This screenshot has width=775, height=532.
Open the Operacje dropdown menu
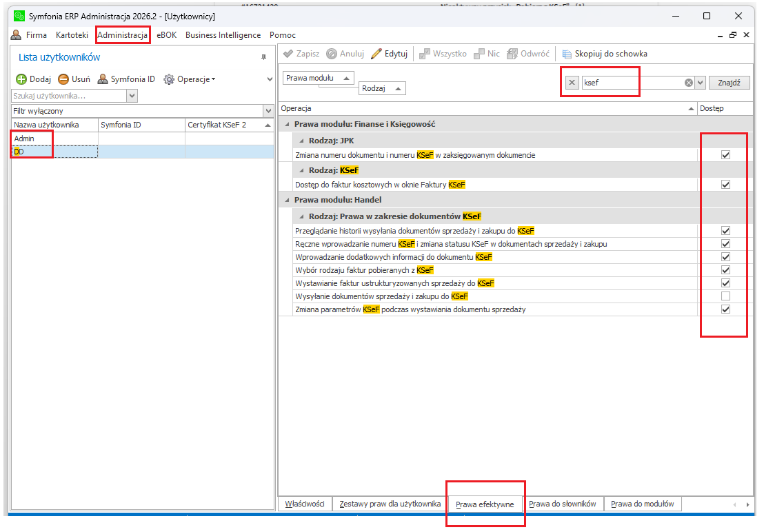click(190, 79)
